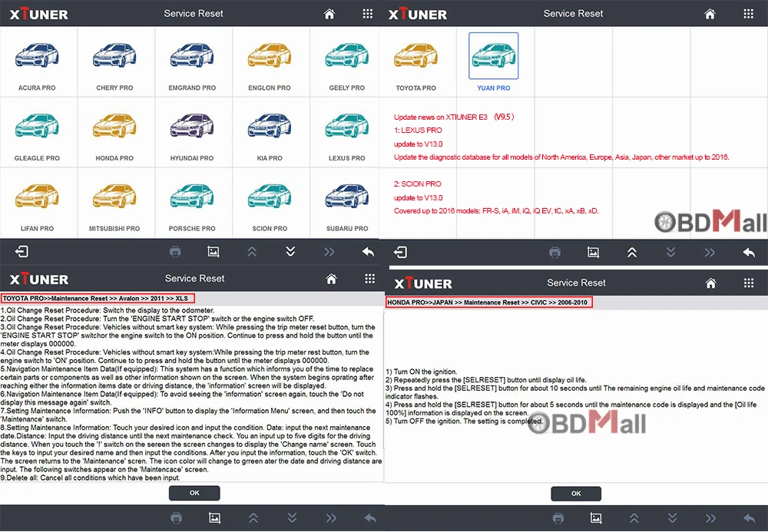Click home icon in Toyota Avalon panel
Image resolution: width=768 pixels, height=532 pixels.
(x=331, y=279)
